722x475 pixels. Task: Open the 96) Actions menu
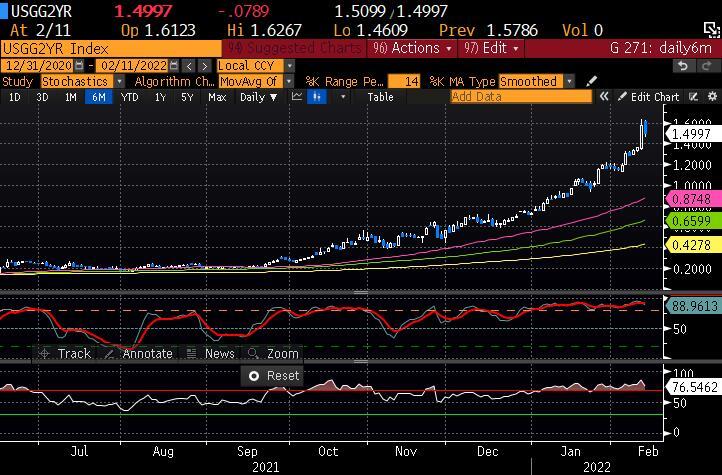tap(412, 48)
